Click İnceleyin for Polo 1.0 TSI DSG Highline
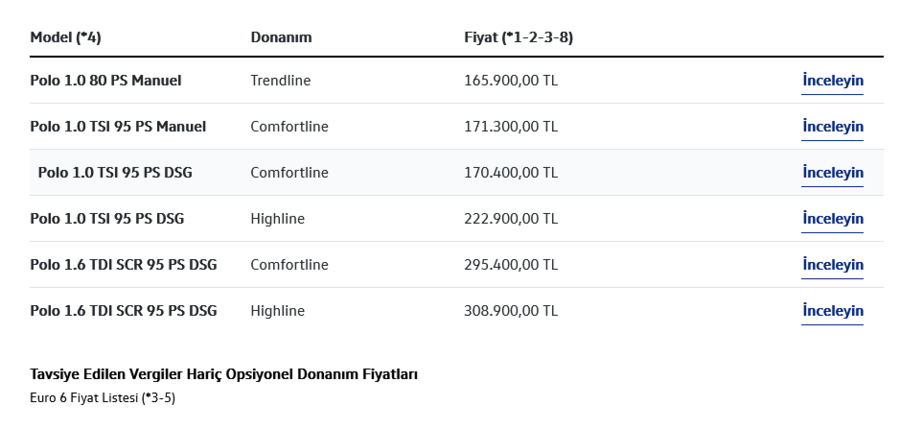The image size is (900, 429). tap(832, 219)
